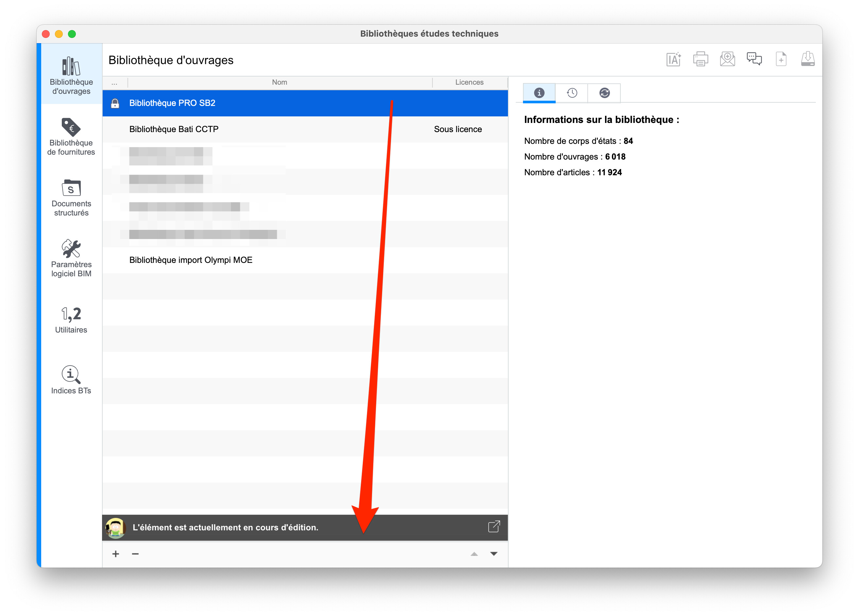The height and width of the screenshot is (616, 859).
Task: Open Bibliothèque de fournitures section
Action: 71,137
